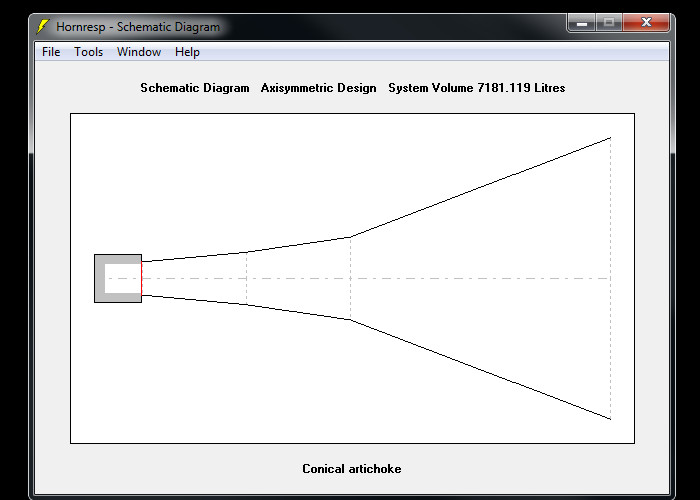Click the "Conical artichoke" caption
700x500 pixels.
[352, 469]
